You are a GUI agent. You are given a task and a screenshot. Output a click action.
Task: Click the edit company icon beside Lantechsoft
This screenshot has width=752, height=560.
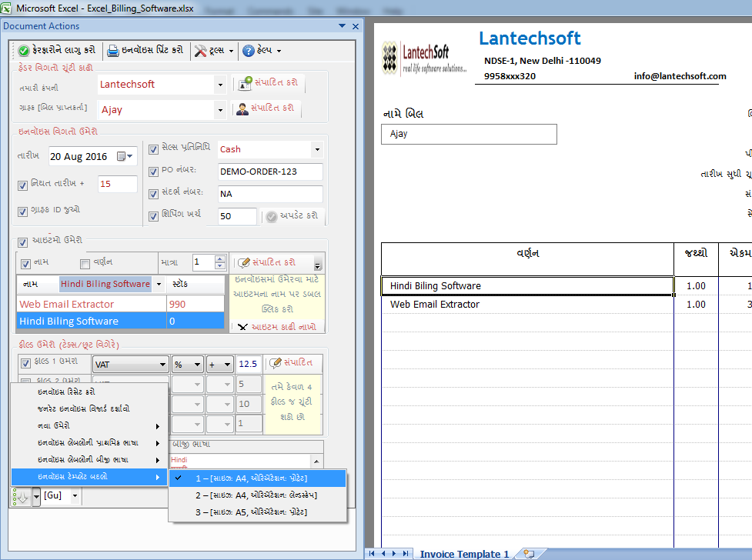pos(245,83)
